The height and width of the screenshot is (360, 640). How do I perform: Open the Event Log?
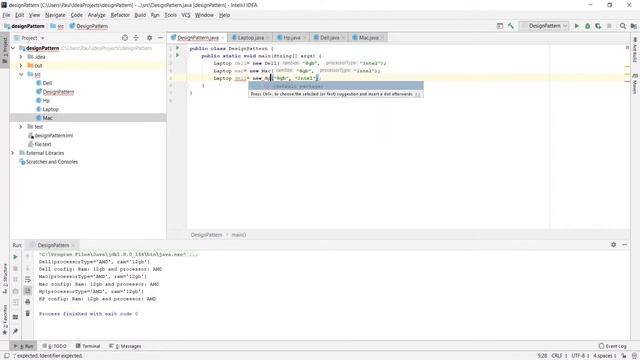click(612, 346)
